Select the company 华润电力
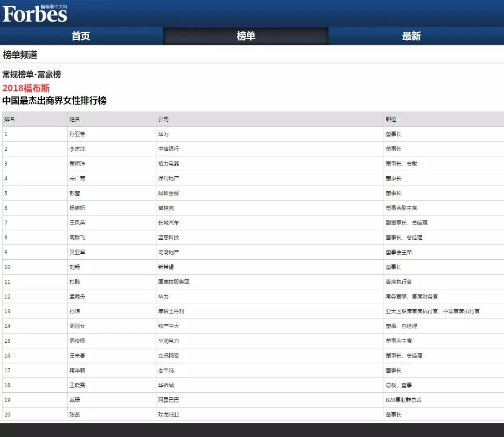 coord(168,341)
